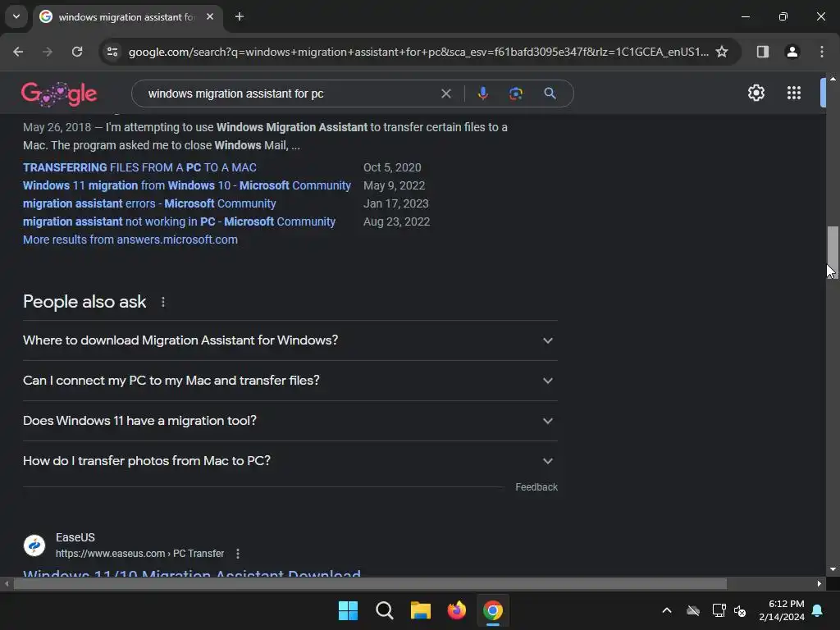The width and height of the screenshot is (840, 630).
Task: Open Chrome three-dot menu
Action: point(822,52)
